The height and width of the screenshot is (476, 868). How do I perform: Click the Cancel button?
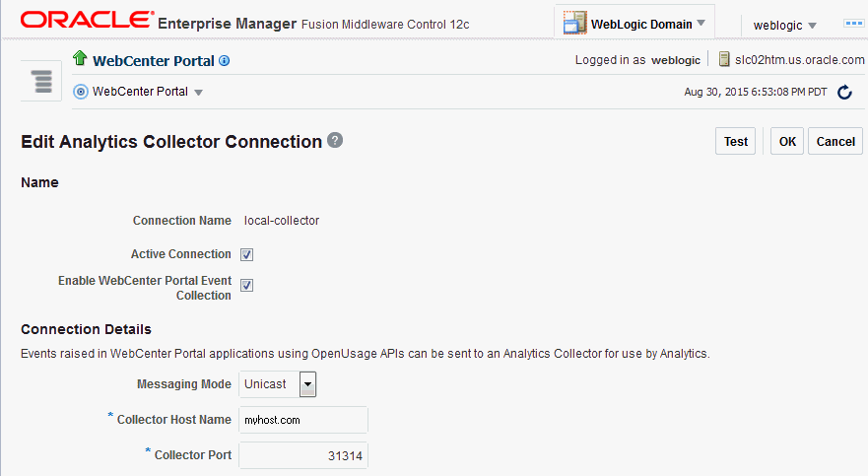click(835, 141)
